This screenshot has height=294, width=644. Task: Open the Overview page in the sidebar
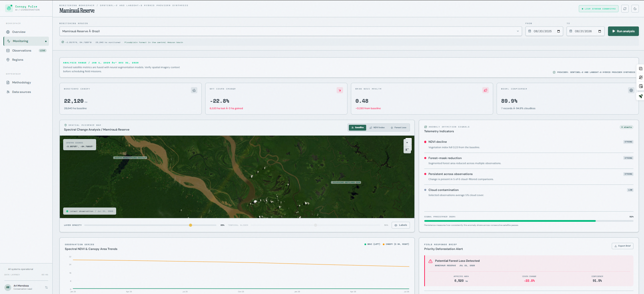click(x=26, y=32)
